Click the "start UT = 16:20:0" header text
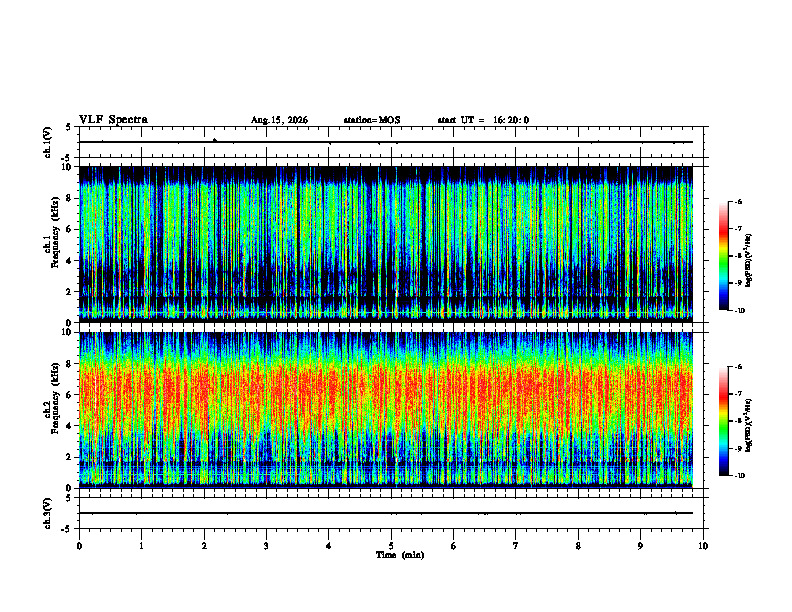The height and width of the screenshot is (612, 792). coord(483,120)
